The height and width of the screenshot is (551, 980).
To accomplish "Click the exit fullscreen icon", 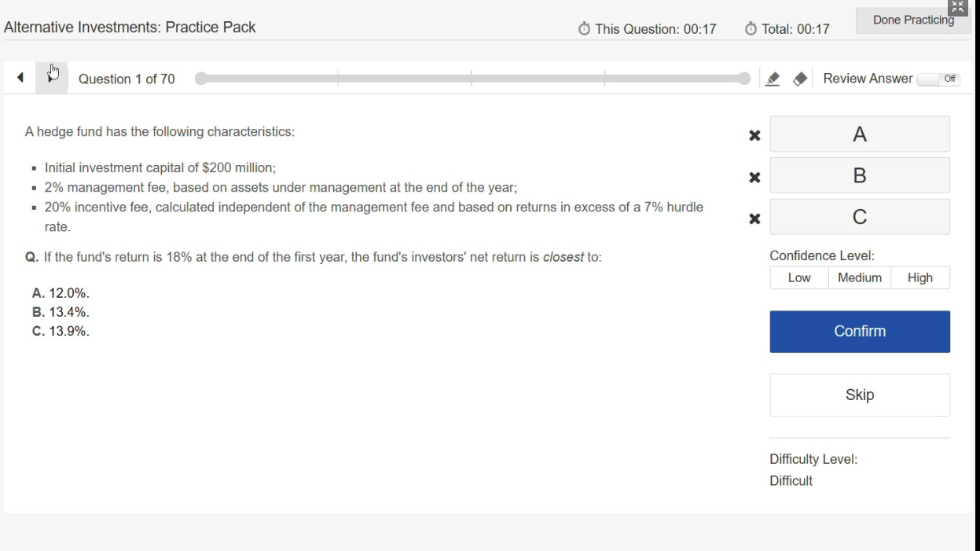I will [957, 7].
